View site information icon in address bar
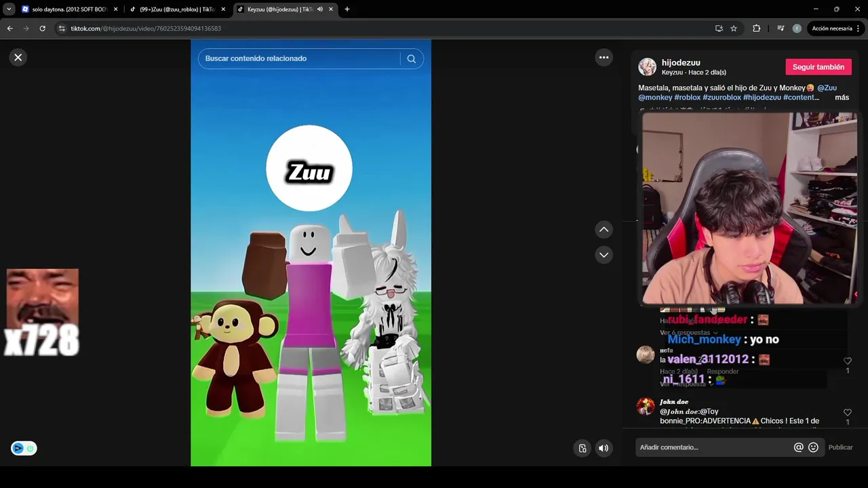 point(62,28)
